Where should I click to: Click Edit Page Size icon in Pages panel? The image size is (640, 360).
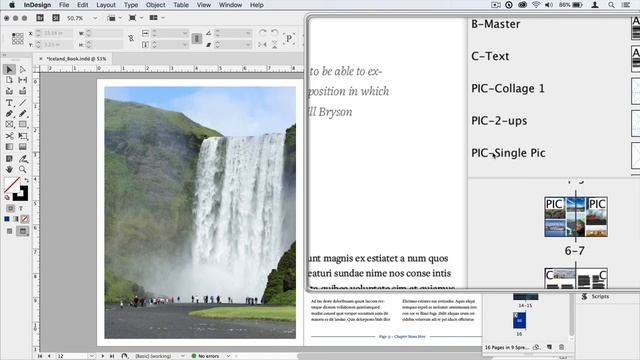[x=537, y=347]
